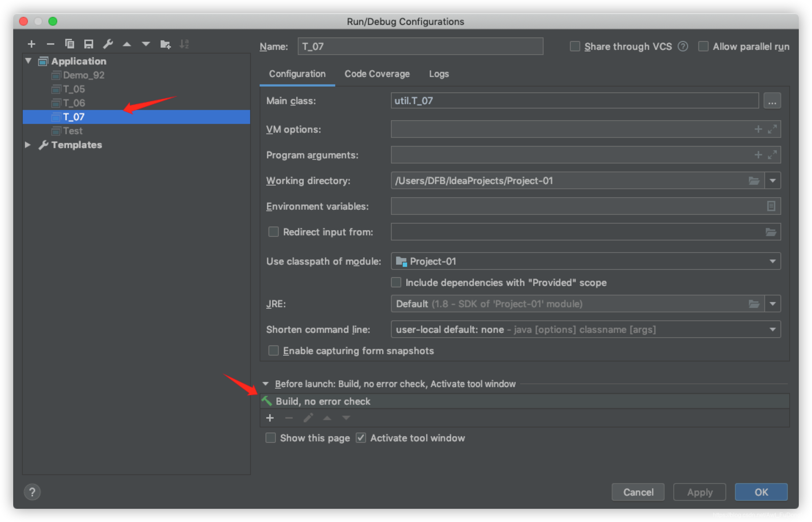Open Shorten command line dropdown
The image size is (812, 522).
[x=772, y=330]
